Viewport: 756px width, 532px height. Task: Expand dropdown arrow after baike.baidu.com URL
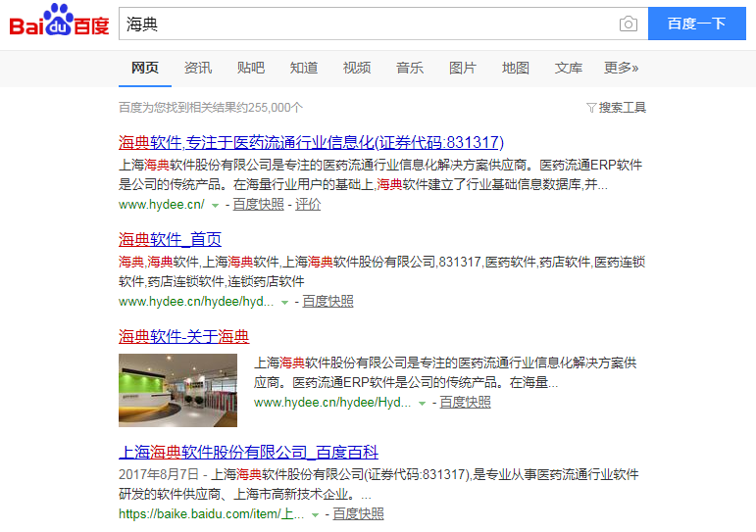[x=315, y=515]
